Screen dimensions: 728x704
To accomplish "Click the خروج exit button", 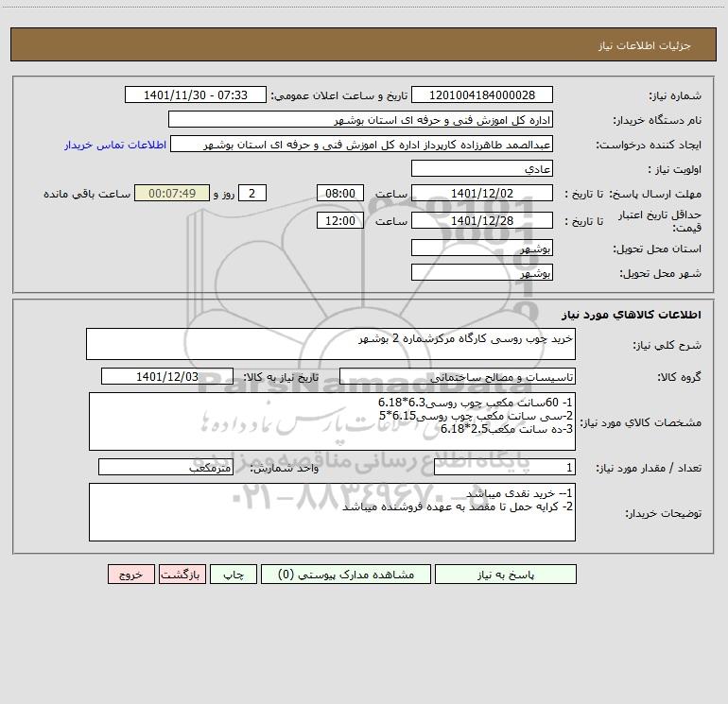I will pos(130,574).
